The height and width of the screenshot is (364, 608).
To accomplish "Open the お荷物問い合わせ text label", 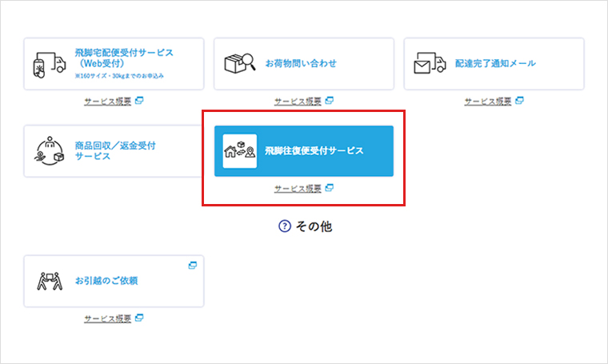I will point(301,63).
